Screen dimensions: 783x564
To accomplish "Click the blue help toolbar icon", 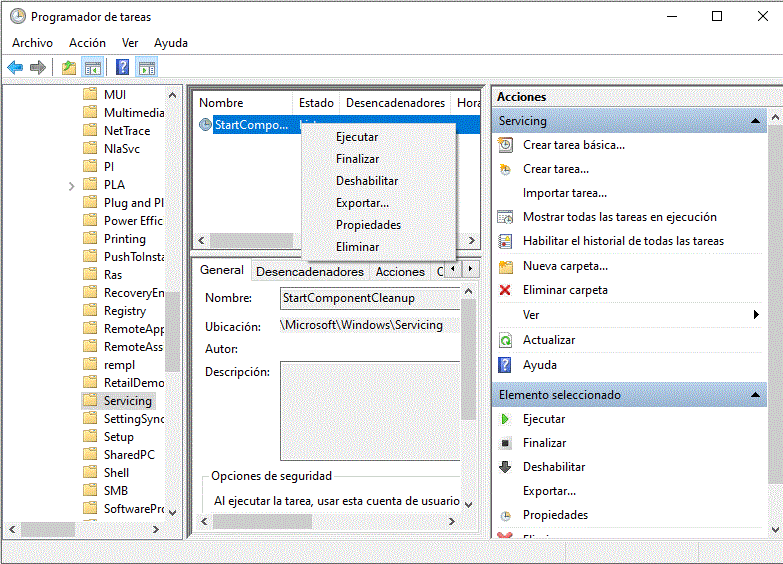I will [x=122, y=68].
